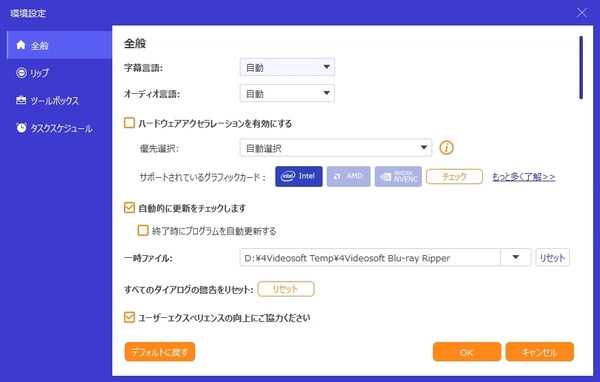This screenshot has width=600, height=382.
Task: Click the orange info icon next to 優先選択
Action: pos(446,148)
